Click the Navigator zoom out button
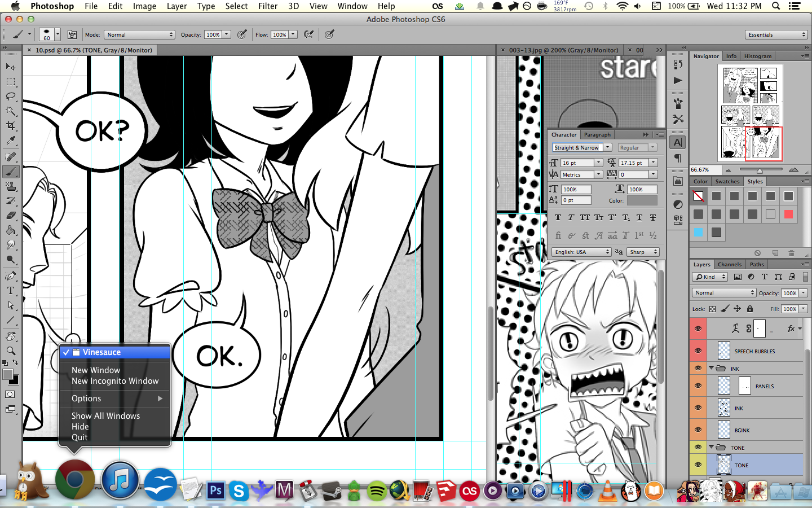Screen dimensions: 812x508 728,169
